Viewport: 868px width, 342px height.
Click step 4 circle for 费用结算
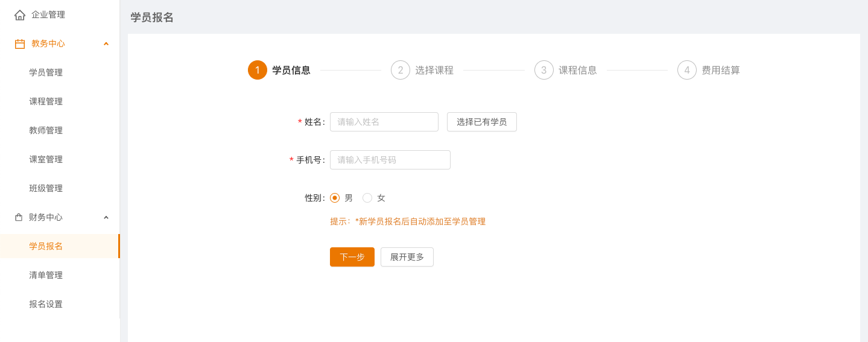[687, 70]
